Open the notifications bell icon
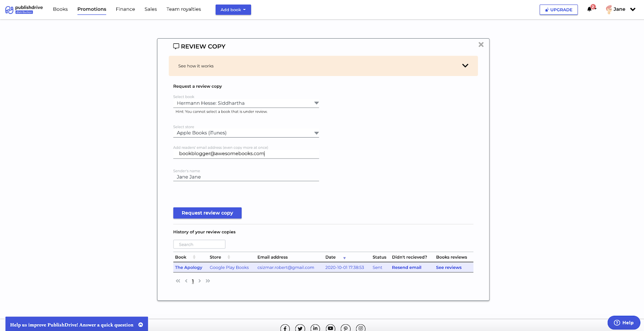This screenshot has width=644, height=331. pos(590,9)
